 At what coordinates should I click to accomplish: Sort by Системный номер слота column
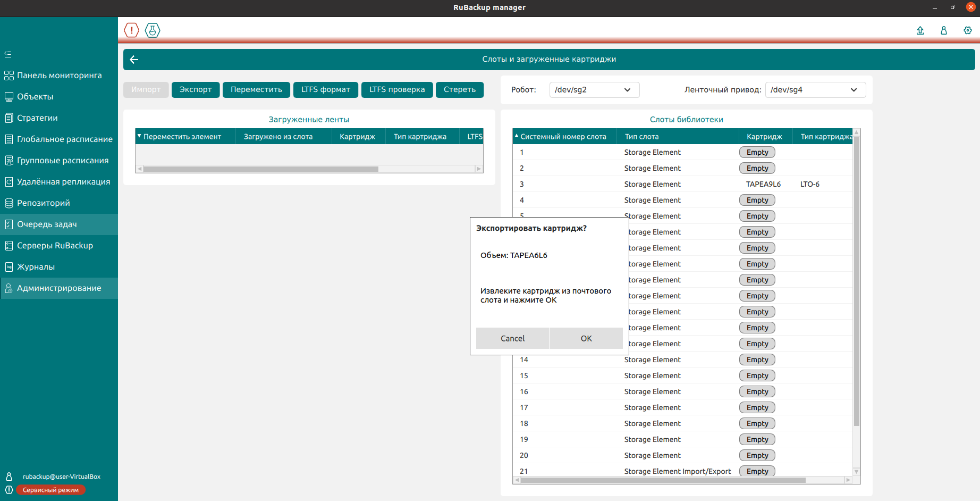(x=563, y=137)
